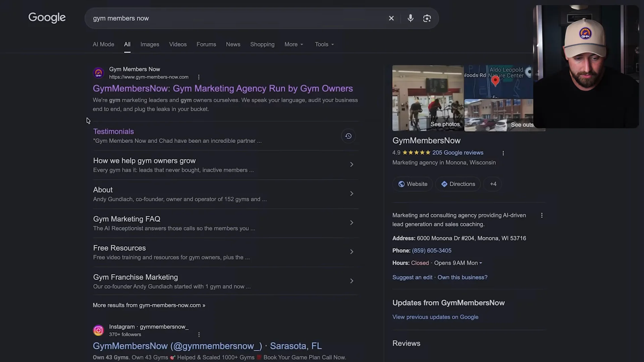Start voice search with the microphone icon
Image resolution: width=644 pixels, height=362 pixels.
click(x=410, y=18)
